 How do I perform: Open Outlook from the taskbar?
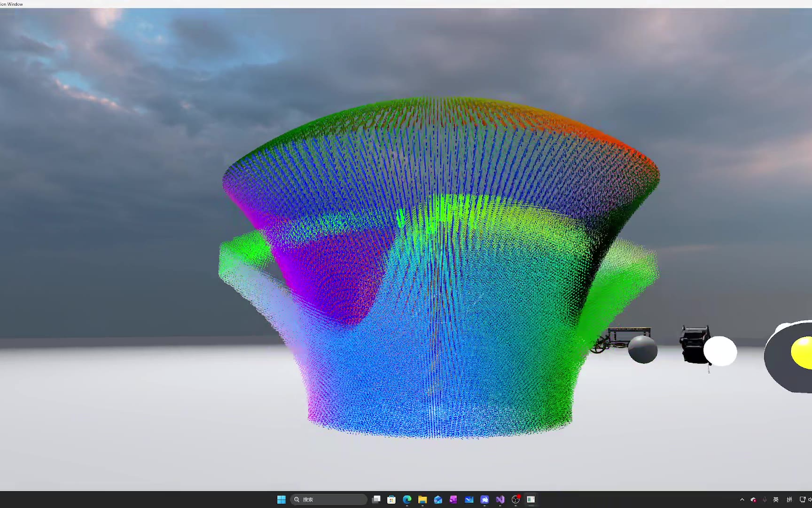(x=438, y=500)
